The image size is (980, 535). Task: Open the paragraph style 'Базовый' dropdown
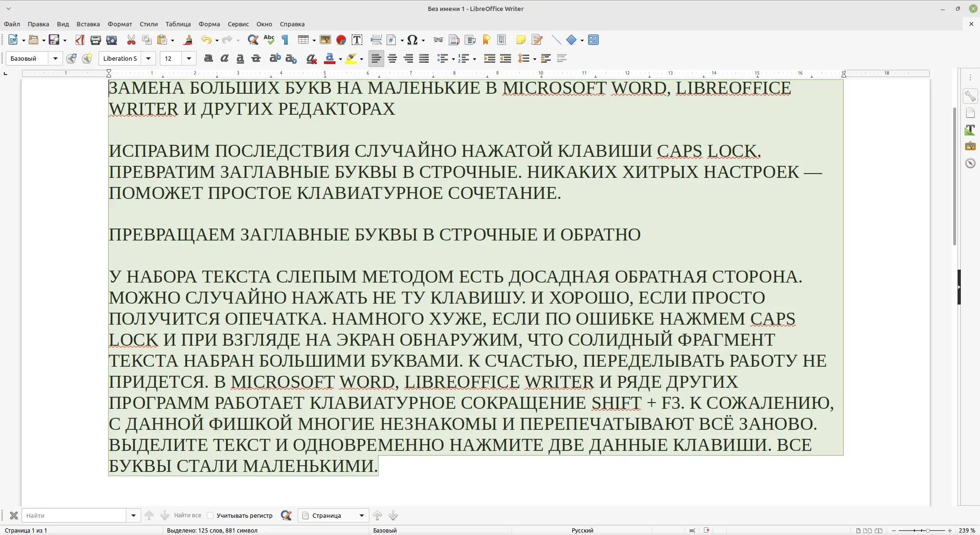coord(56,58)
